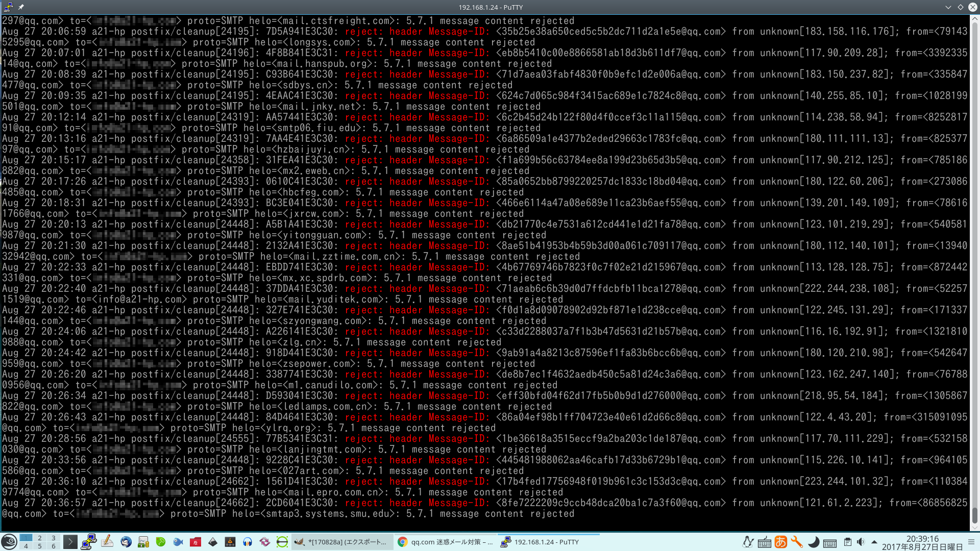
Task: Open the digital clock showing 20:39:16
Action: coord(922,542)
